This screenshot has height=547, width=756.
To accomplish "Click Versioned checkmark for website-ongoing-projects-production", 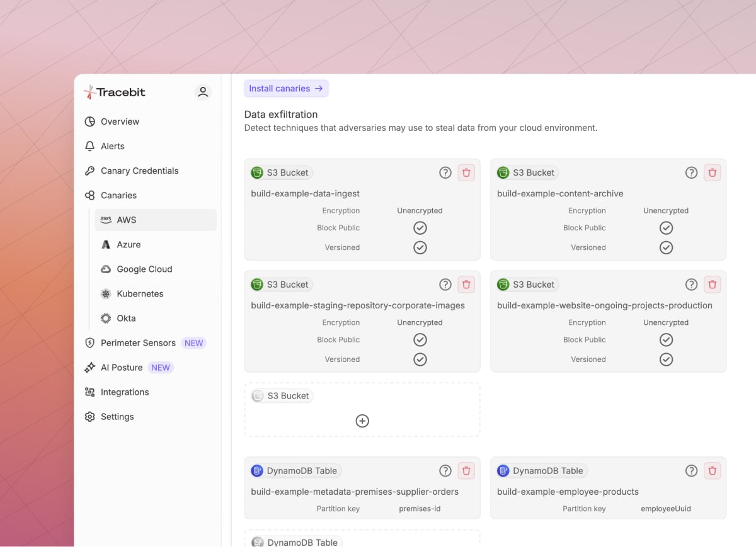I will coord(666,359).
